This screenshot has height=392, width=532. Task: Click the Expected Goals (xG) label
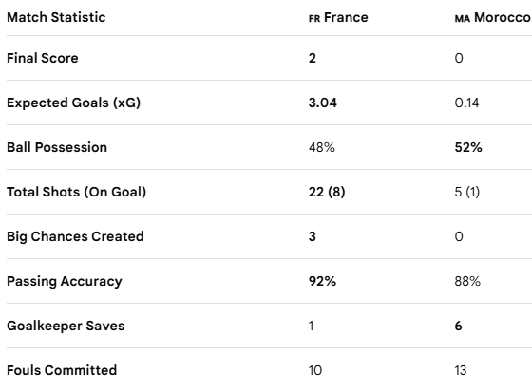(x=74, y=103)
